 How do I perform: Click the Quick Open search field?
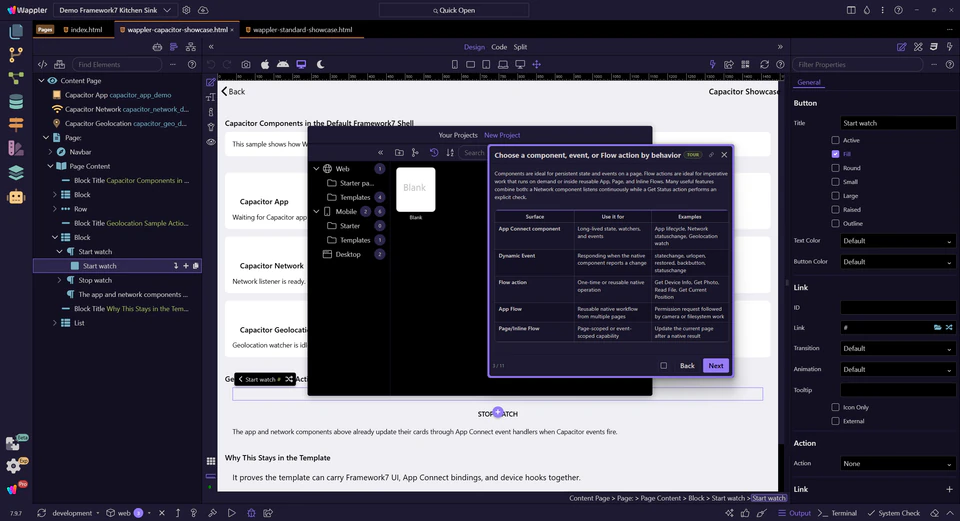coord(454,10)
